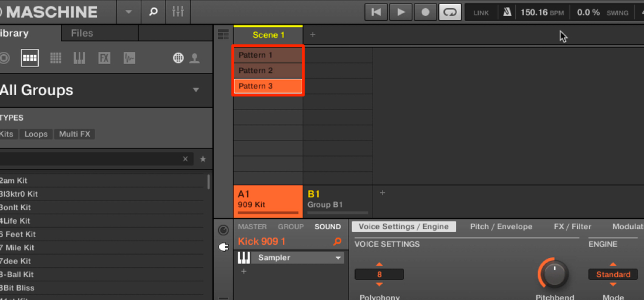Select 2am Kit in results list
The image size is (644, 300).
click(x=102, y=181)
